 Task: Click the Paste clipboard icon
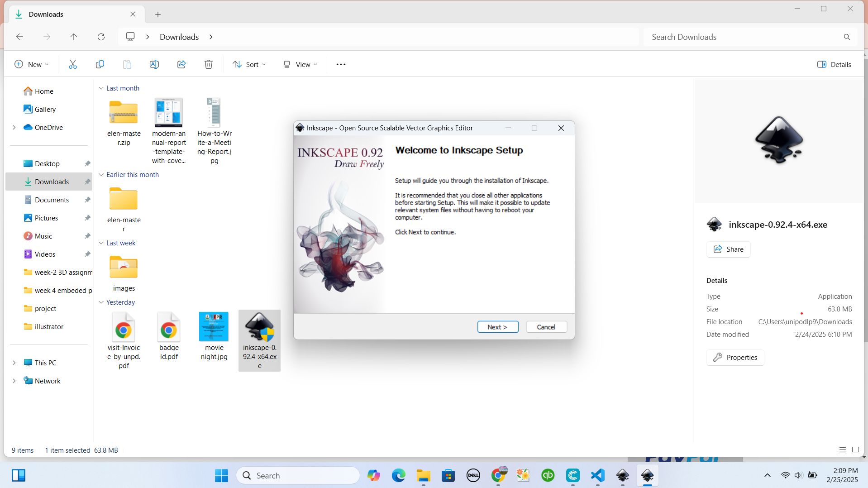tap(127, 64)
